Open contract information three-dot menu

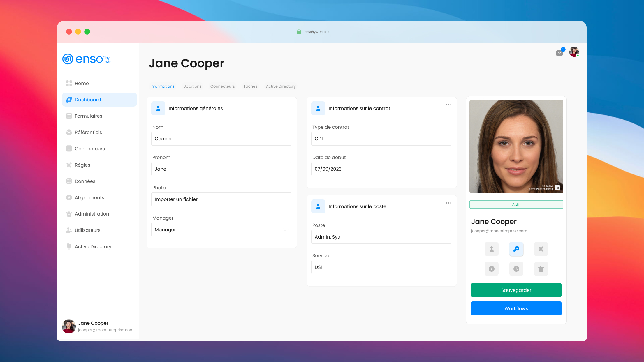(448, 105)
